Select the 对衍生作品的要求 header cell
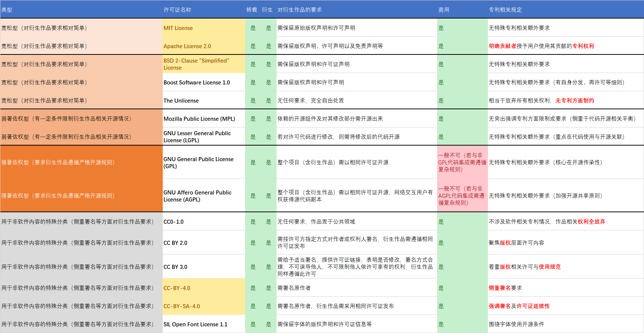The width and height of the screenshot is (644, 333). [357, 10]
